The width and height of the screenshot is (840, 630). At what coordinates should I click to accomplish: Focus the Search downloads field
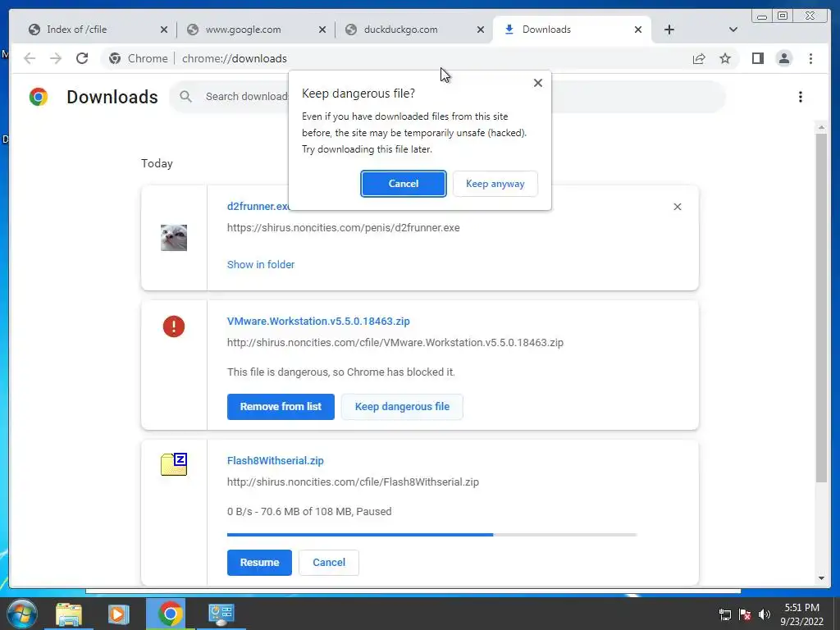(447, 97)
